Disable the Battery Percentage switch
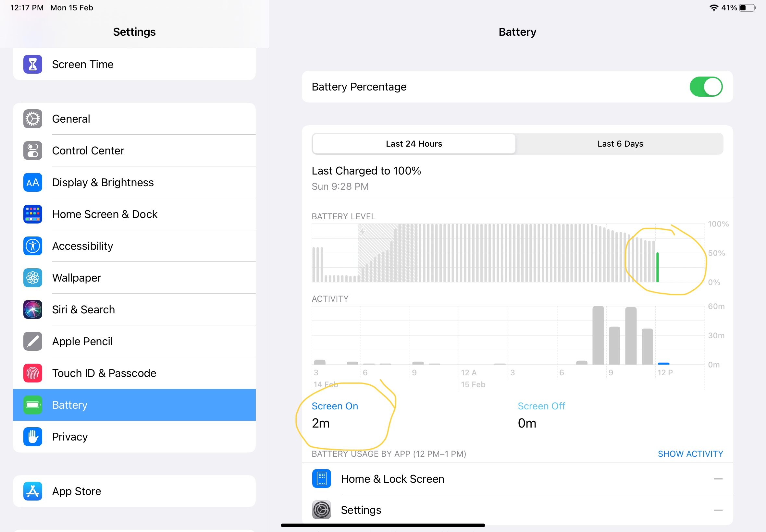The image size is (766, 532). (706, 87)
